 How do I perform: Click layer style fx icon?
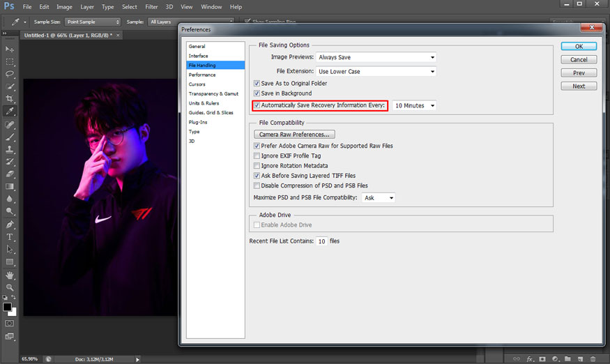pos(529,359)
